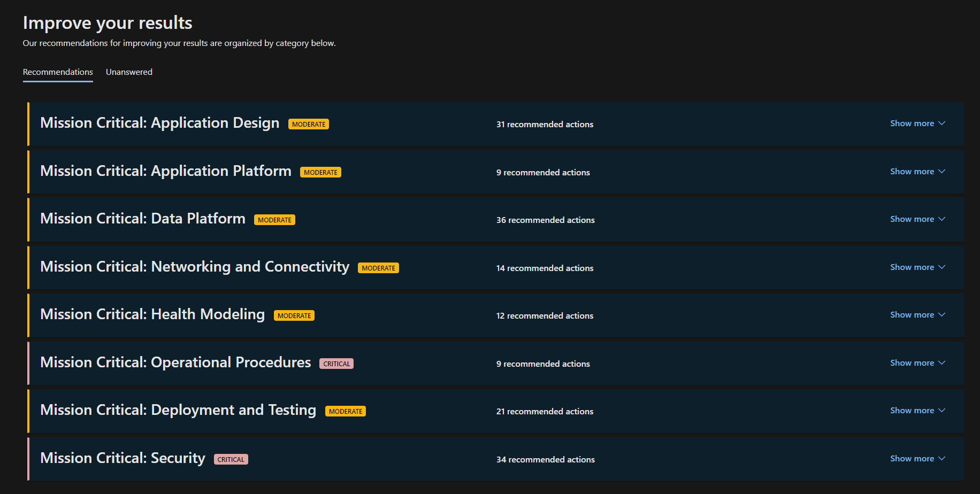The width and height of the screenshot is (980, 494).
Task: Click Mission Critical: Deployment and Testing heading
Action: tap(178, 410)
